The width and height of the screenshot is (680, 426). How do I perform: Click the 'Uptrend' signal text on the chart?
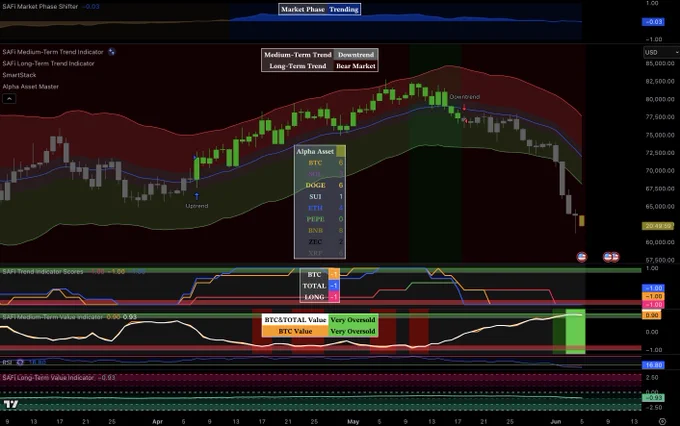coord(197,206)
